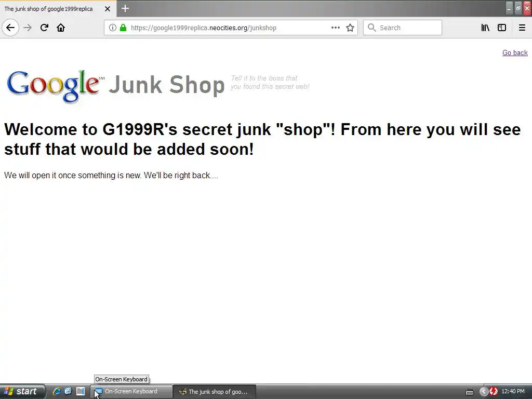
Task: Open the browser home page
Action: click(61, 28)
